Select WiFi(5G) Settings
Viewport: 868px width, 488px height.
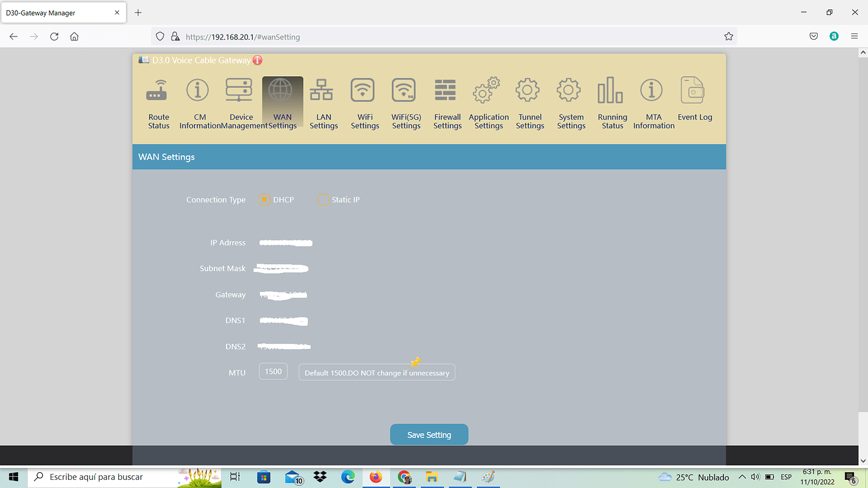tap(406, 102)
